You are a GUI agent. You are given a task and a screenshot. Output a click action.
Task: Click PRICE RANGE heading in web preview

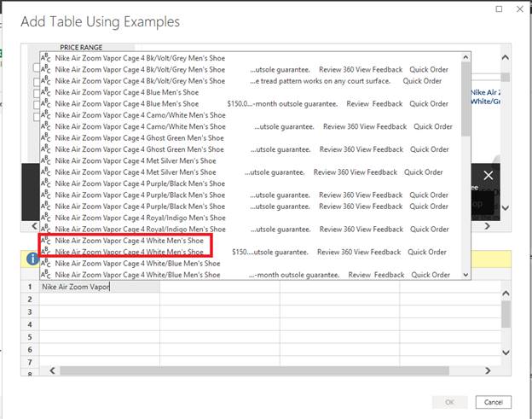coord(81,48)
